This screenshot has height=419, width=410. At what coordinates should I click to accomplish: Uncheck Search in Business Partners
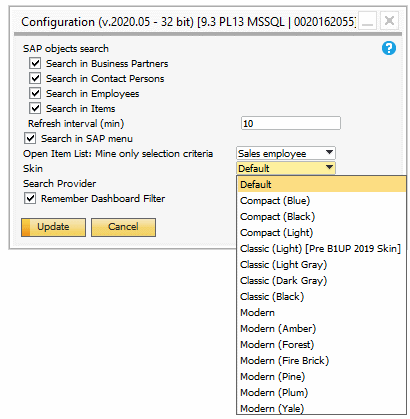(35, 63)
